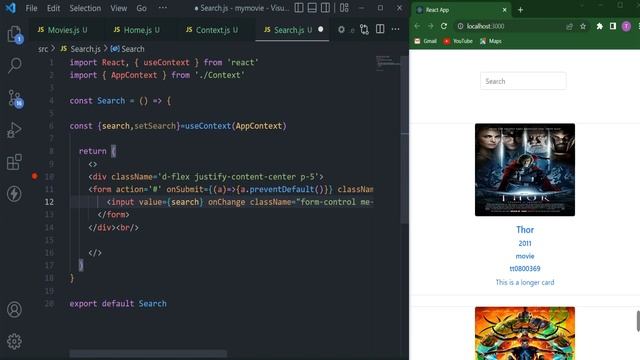Click the tt0800369 ID link
This screenshot has width=640, height=360.
pyautogui.click(x=525, y=269)
